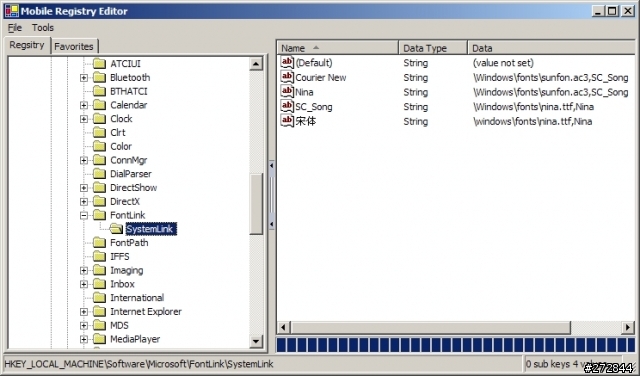
Task: Click the value list scroll left arrow
Action: tap(283, 327)
